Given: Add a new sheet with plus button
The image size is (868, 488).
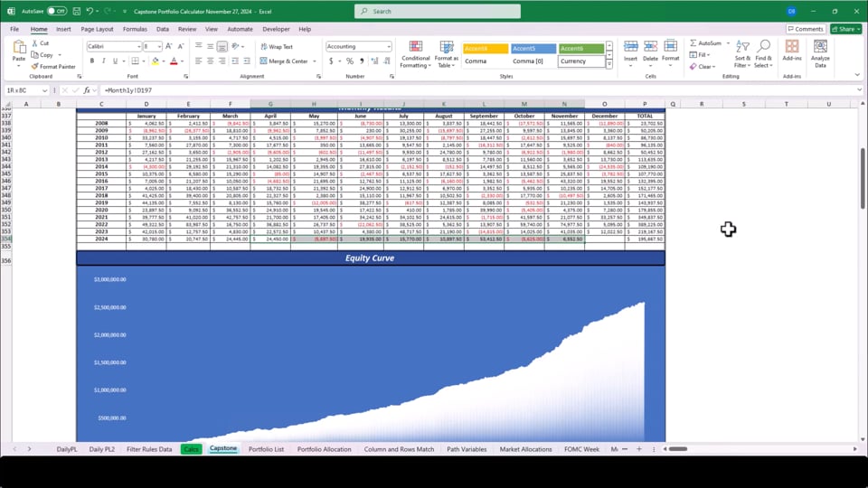Looking at the screenshot, I should coord(639,449).
